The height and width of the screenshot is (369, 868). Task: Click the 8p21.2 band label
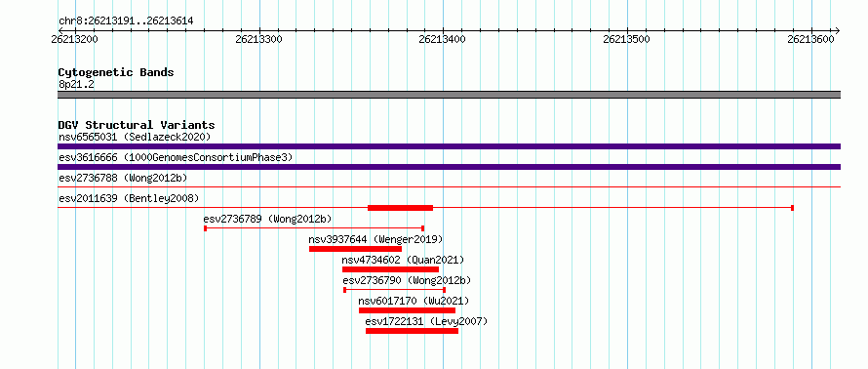[76, 84]
